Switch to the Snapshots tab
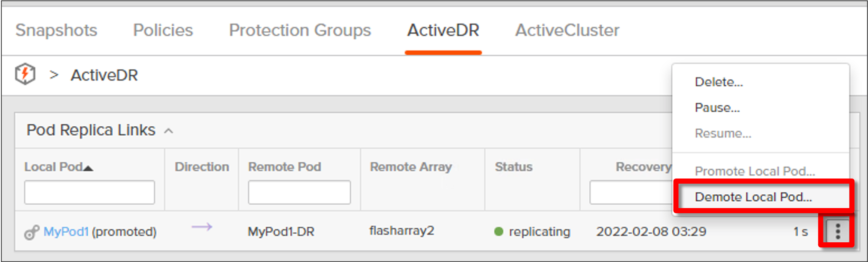868x262 pixels. (x=57, y=30)
